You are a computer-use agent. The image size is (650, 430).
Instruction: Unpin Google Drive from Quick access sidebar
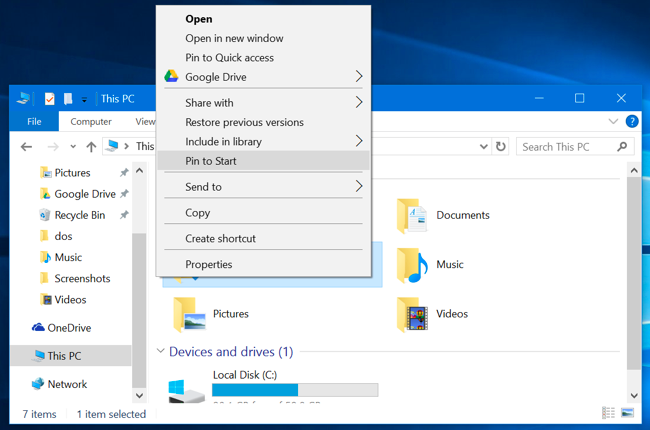pos(124,194)
